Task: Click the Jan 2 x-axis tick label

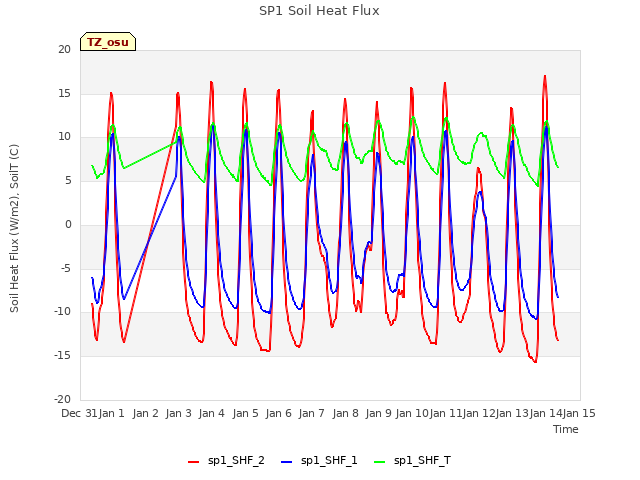Action: click(145, 413)
